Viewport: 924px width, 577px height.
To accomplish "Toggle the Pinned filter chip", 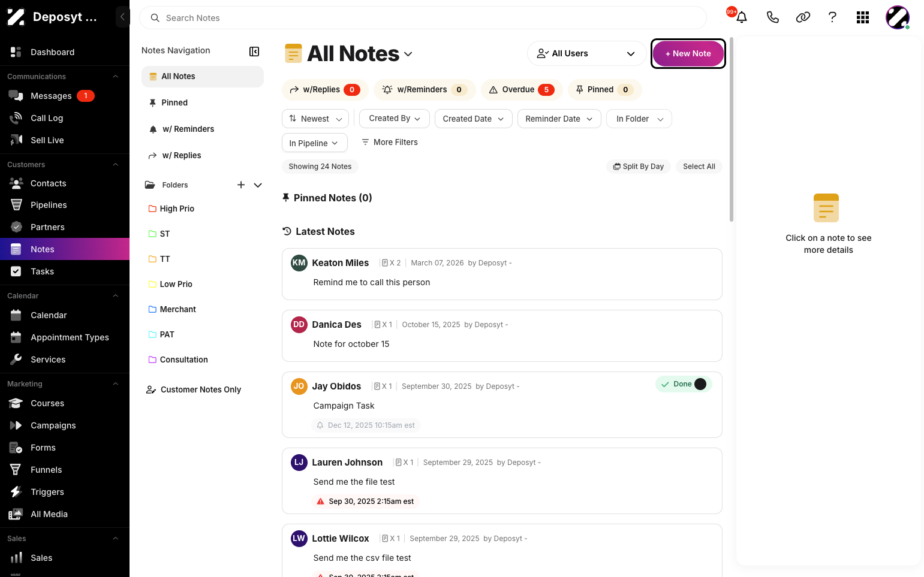I will point(604,90).
